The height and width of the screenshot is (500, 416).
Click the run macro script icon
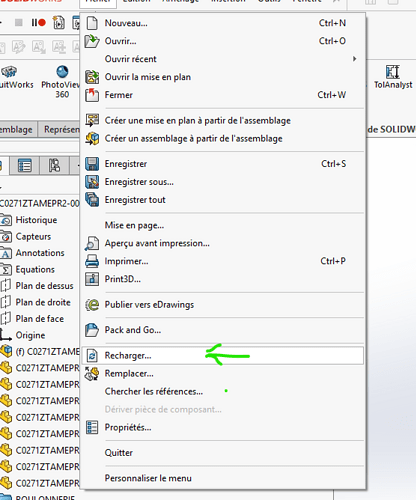[59, 22]
